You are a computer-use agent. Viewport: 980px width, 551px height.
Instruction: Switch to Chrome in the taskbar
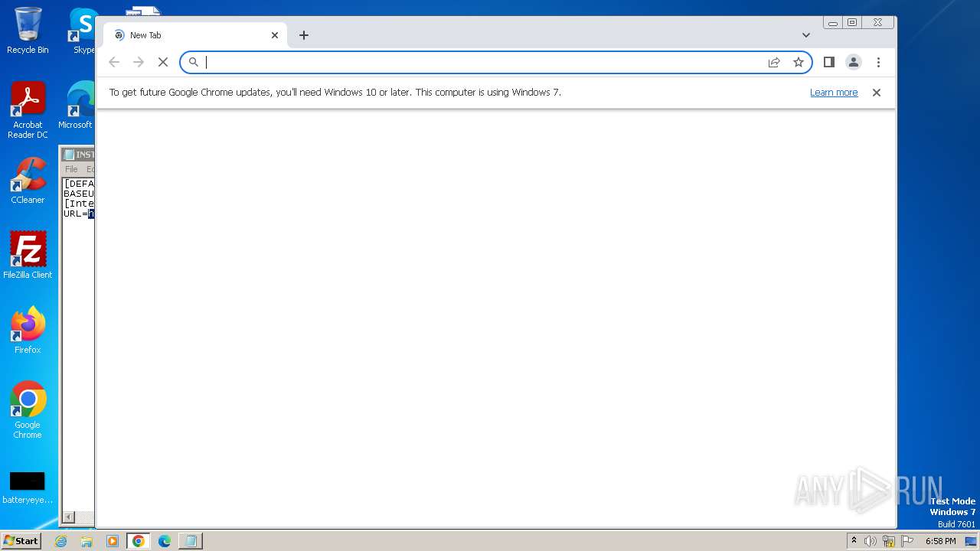139,541
